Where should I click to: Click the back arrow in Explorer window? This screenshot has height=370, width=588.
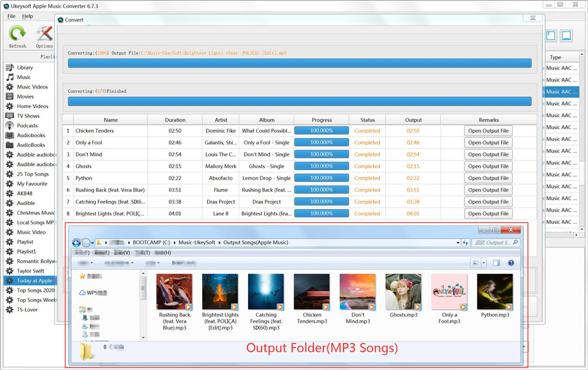(76, 243)
